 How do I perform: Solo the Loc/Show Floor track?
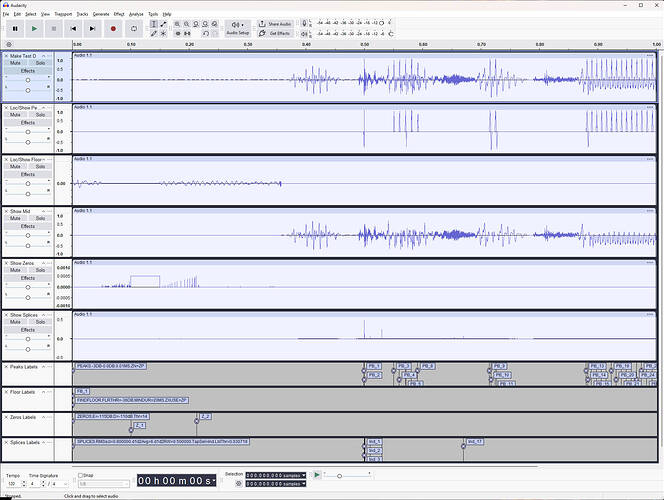click(x=40, y=166)
